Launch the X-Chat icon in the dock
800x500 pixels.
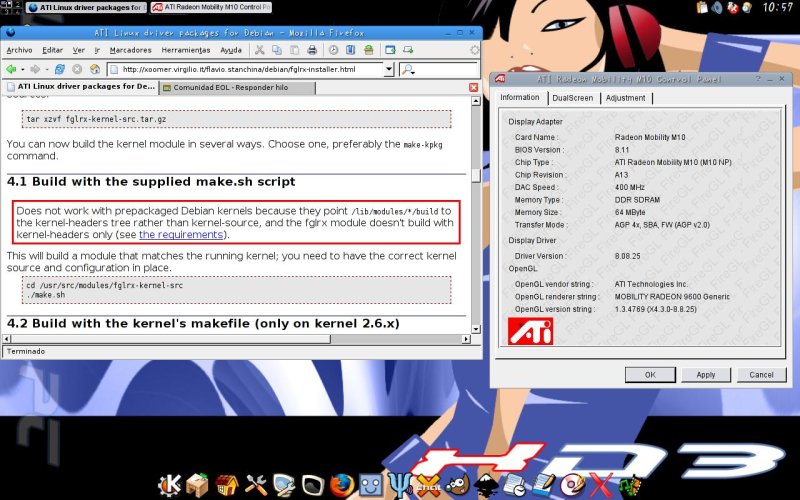428,485
